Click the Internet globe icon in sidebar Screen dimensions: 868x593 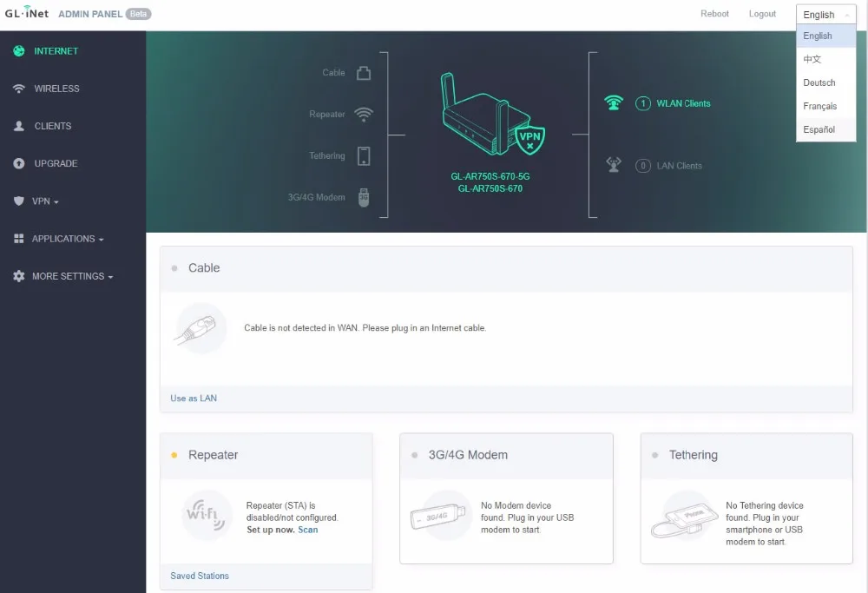(x=19, y=51)
